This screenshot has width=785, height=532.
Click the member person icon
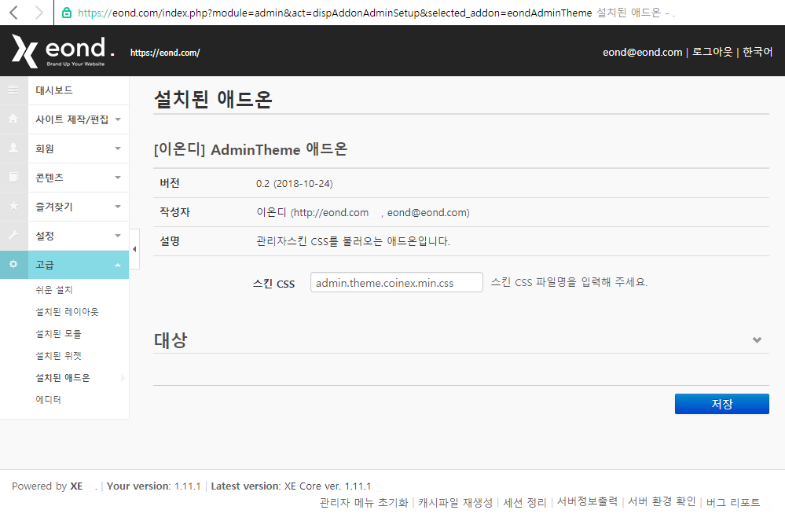(x=13, y=149)
